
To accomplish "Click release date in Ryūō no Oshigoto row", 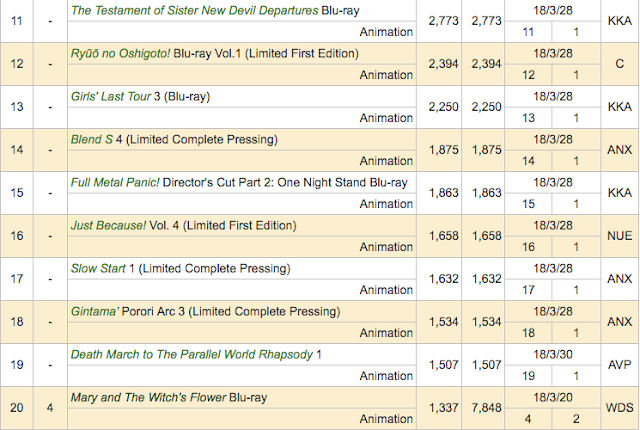I will pyautogui.click(x=553, y=53).
